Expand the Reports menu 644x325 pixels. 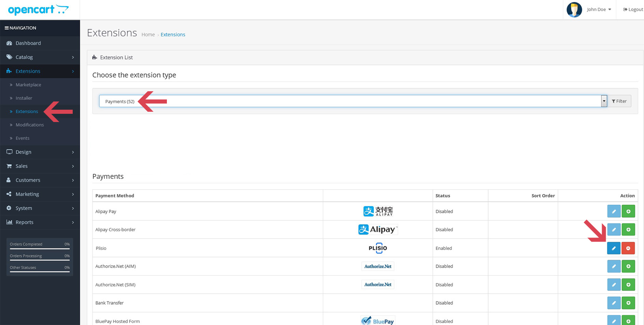[40, 222]
